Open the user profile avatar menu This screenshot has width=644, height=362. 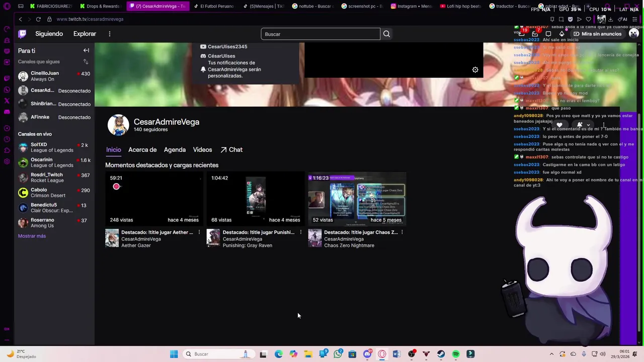pyautogui.click(x=633, y=34)
